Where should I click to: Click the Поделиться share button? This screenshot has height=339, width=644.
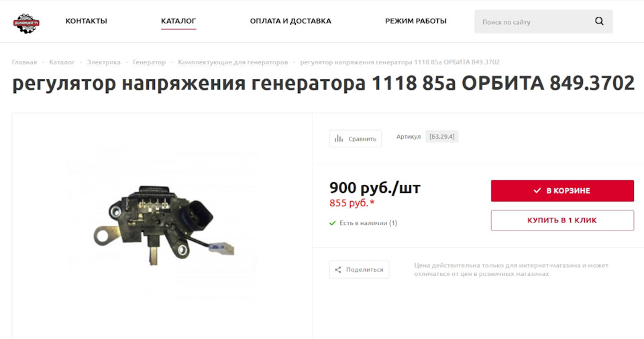[359, 269]
